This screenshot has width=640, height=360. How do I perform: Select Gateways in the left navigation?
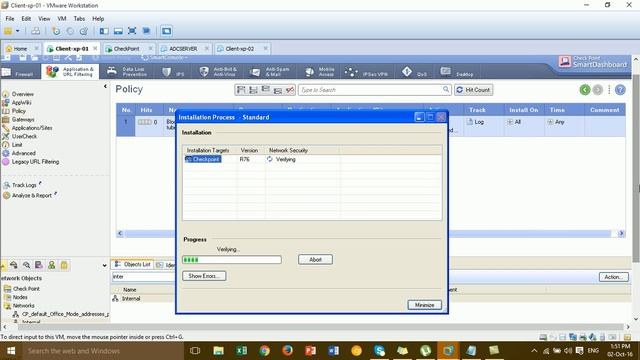coord(23,120)
